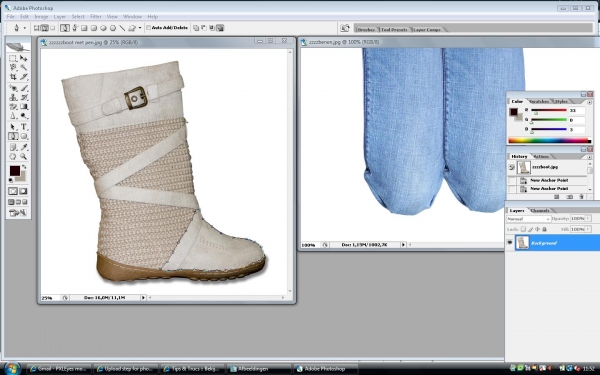Switch to the Actions tab

541,157
